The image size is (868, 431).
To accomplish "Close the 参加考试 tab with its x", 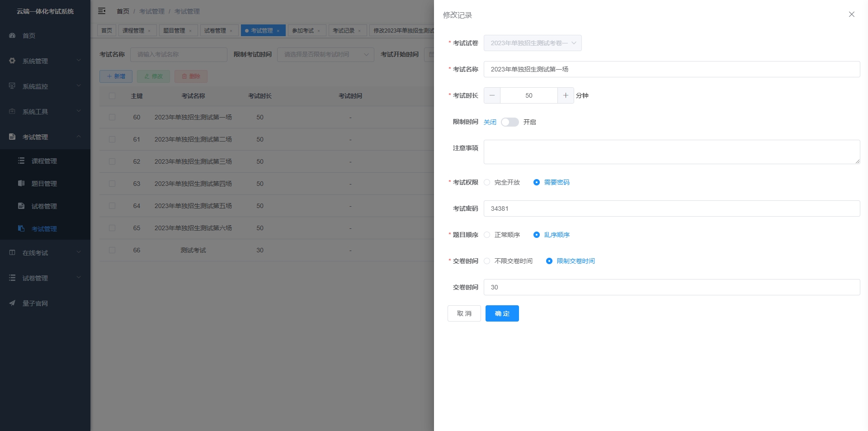I will pyautogui.click(x=319, y=31).
